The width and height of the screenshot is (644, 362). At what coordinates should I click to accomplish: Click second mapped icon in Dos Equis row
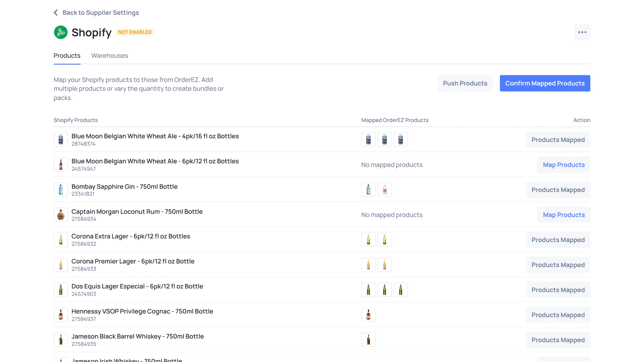pos(384,290)
